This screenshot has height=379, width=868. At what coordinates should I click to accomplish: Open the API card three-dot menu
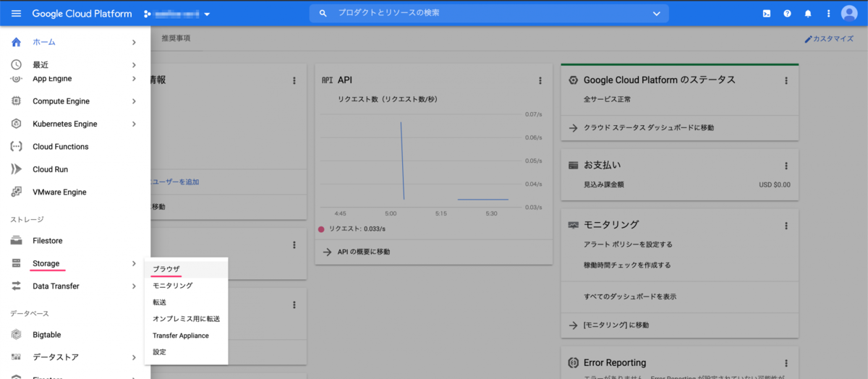pos(540,81)
